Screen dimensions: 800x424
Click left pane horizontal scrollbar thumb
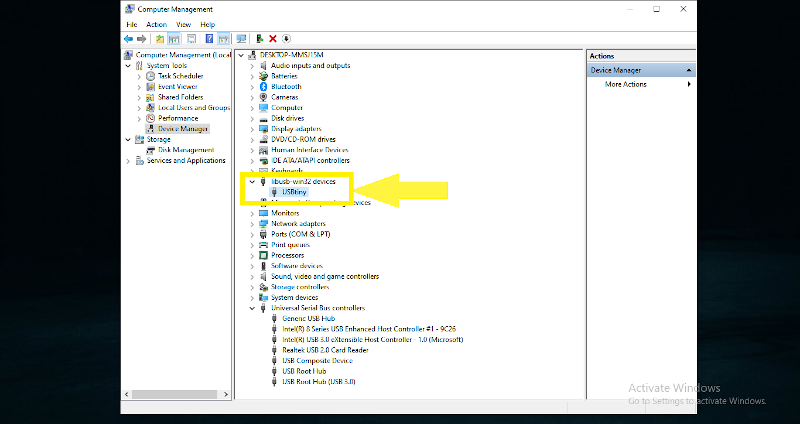pyautogui.click(x=175, y=394)
